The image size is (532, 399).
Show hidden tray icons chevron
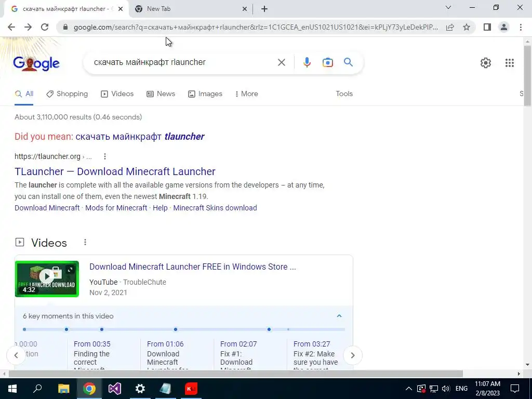[x=409, y=389]
